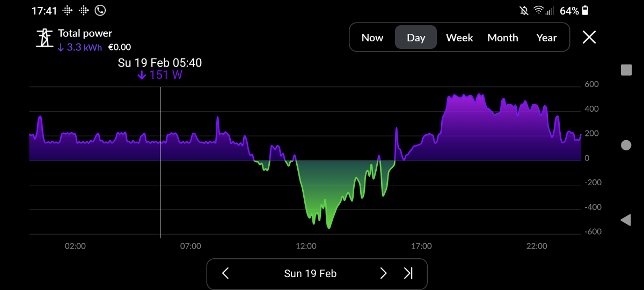
Task: Select the vertical cursor line on graph
Action: coord(160,162)
